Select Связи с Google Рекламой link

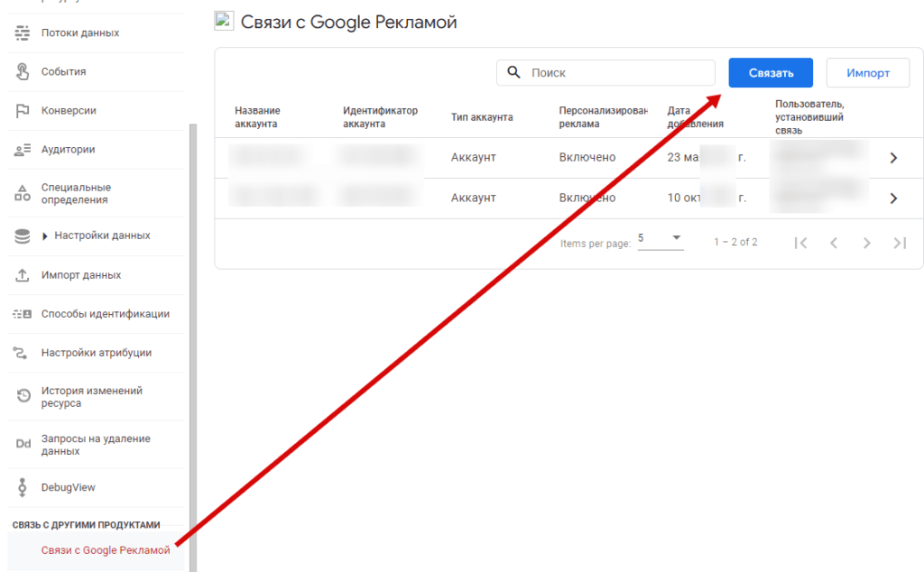click(106, 550)
